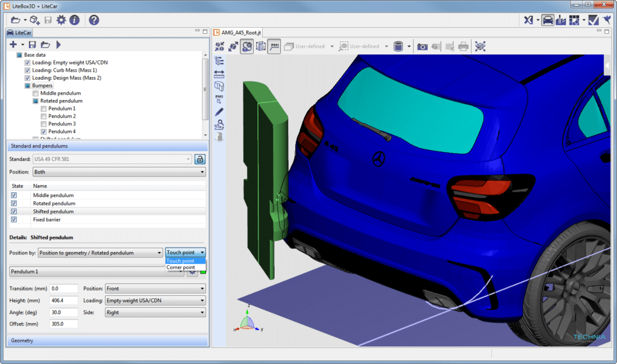Print the view with the printer icon

coord(463,47)
